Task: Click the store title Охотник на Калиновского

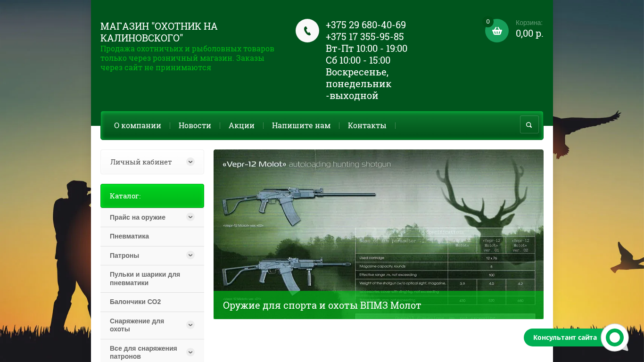Action: point(159,32)
